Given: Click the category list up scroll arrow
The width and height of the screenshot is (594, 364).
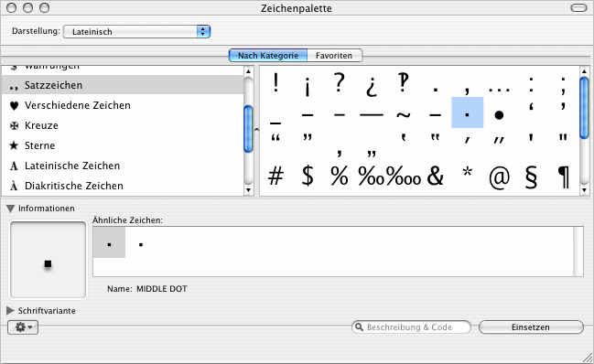Looking at the screenshot, I should pos(248,71).
